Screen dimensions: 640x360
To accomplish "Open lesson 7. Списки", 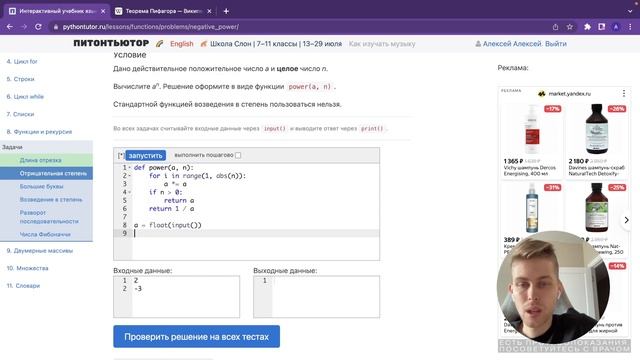I will (20, 114).
